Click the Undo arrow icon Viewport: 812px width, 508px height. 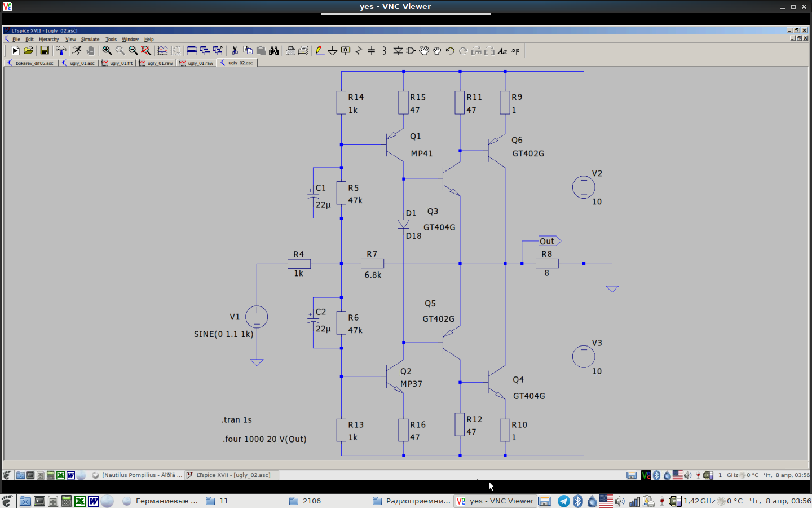click(x=450, y=51)
